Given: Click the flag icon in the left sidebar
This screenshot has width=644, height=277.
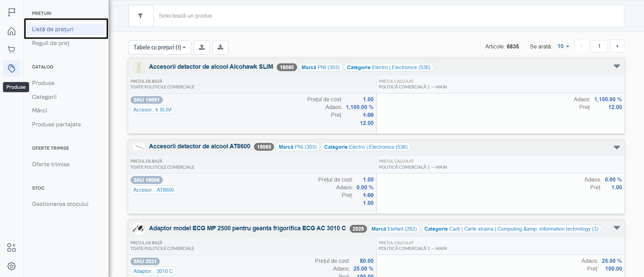Looking at the screenshot, I should pyautogui.click(x=12, y=13).
